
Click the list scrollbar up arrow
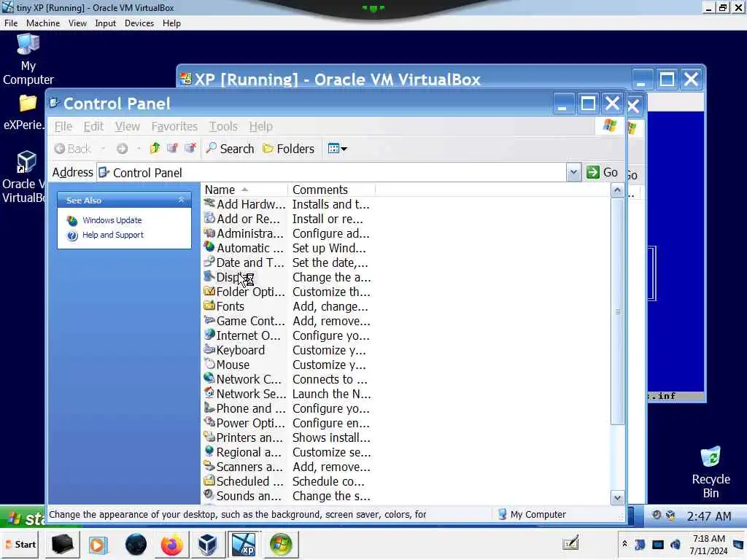(617, 191)
